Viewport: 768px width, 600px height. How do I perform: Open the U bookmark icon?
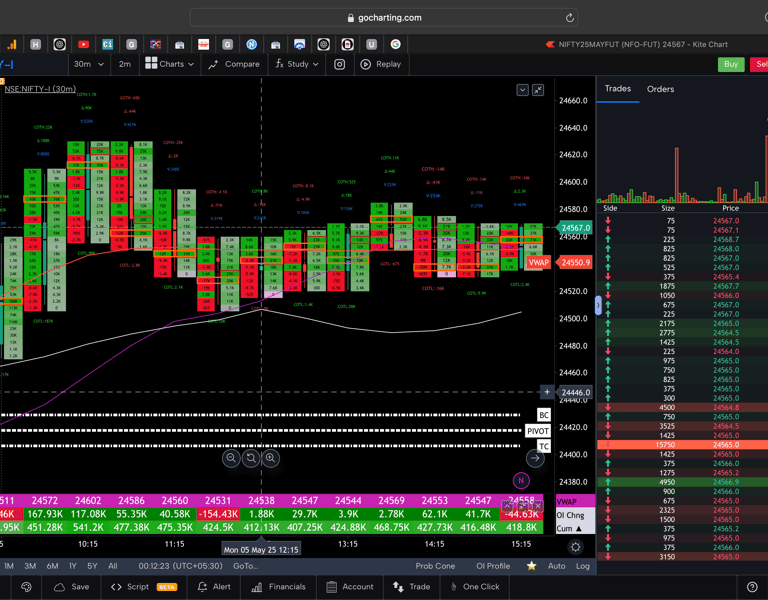[x=371, y=45]
